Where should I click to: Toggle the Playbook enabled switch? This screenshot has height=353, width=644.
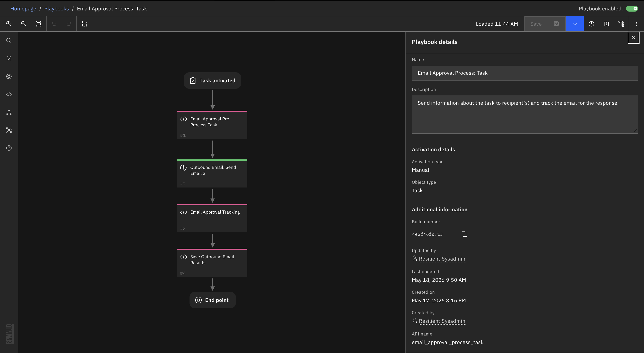(632, 9)
